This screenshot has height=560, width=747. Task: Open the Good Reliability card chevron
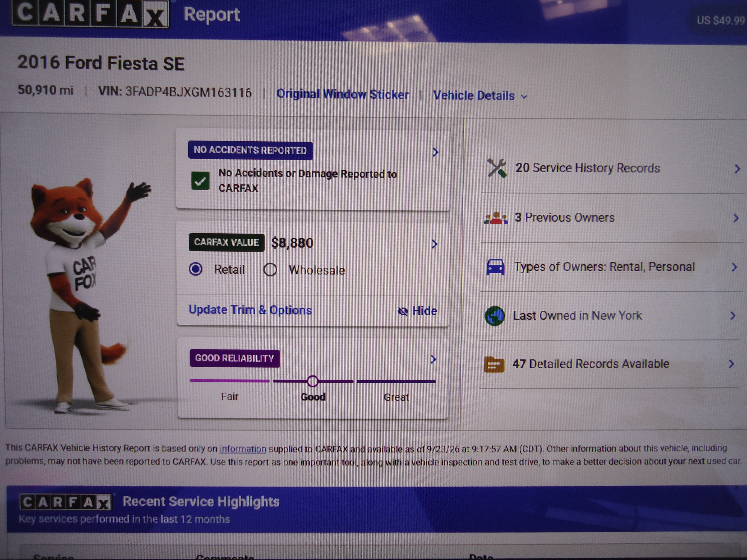pos(434,359)
